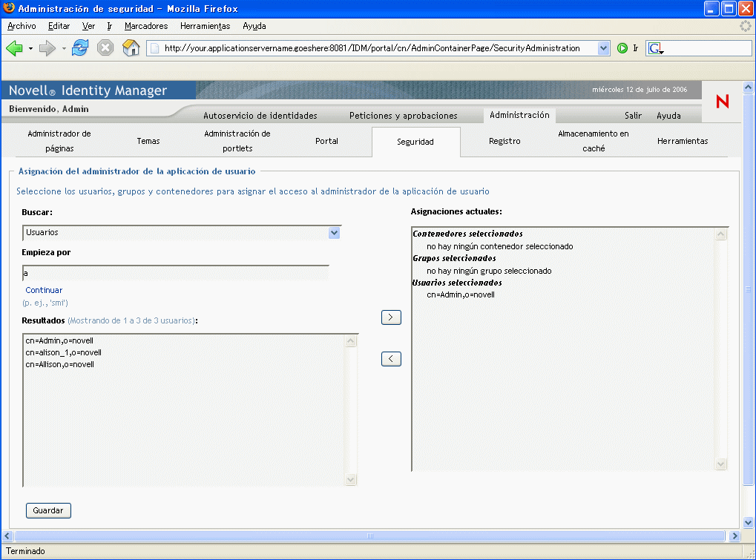Open the Ver menu
This screenshot has height=560, width=756.
click(x=88, y=26)
